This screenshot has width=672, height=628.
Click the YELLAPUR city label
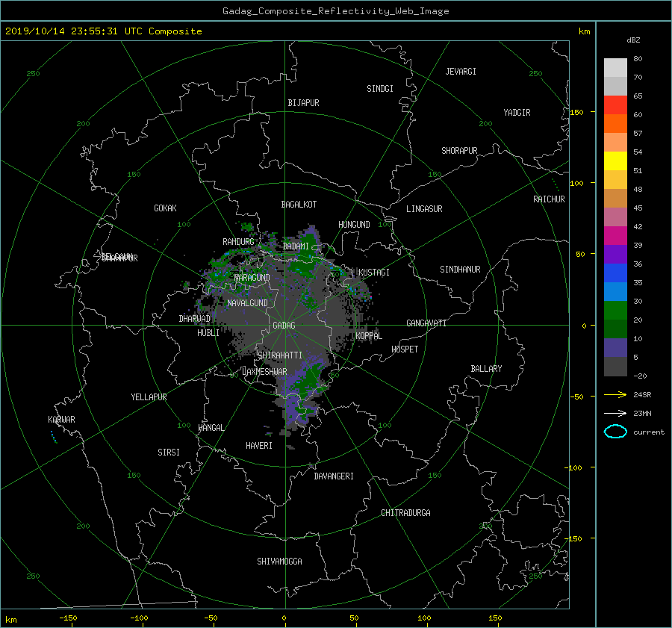(x=149, y=397)
